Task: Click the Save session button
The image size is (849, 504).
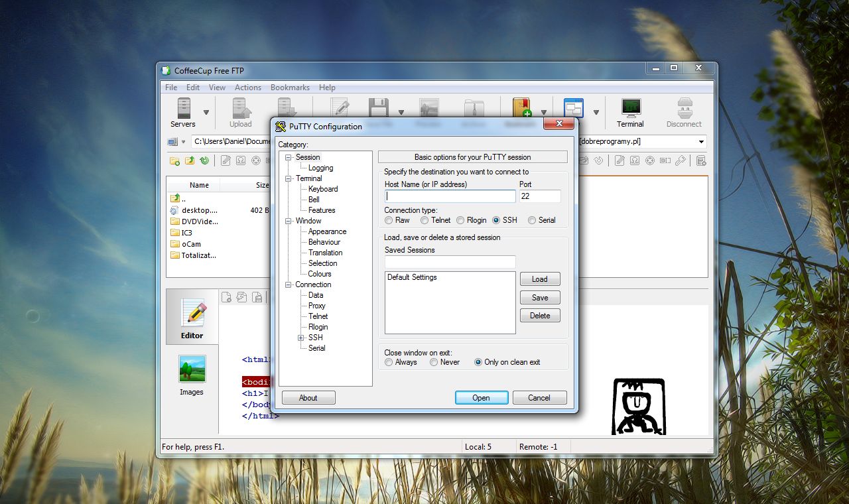Action: (540, 298)
